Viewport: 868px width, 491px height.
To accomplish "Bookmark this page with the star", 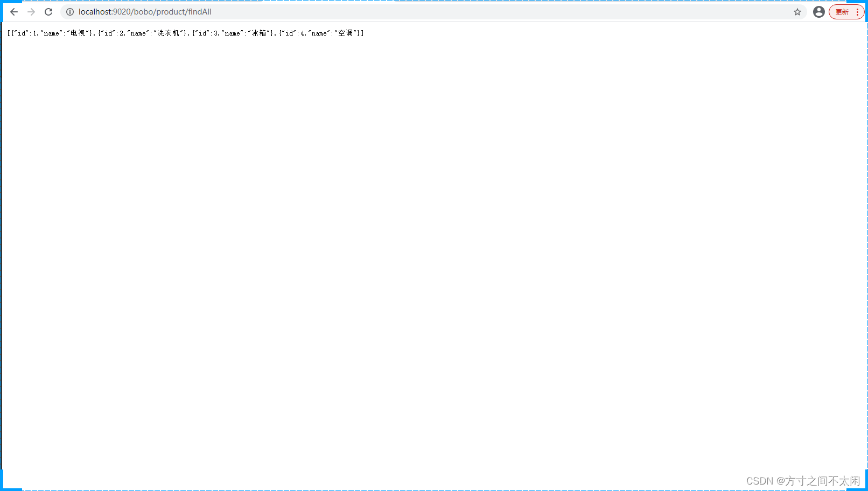I will [x=797, y=12].
